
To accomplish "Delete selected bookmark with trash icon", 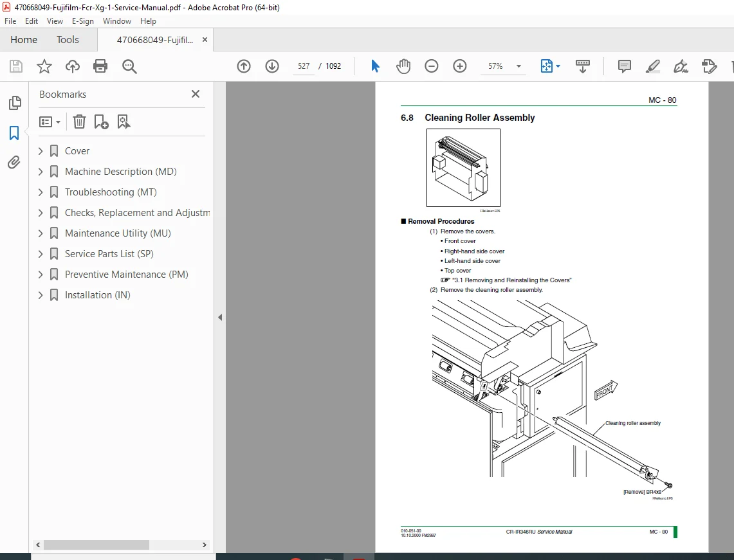I will [79, 122].
